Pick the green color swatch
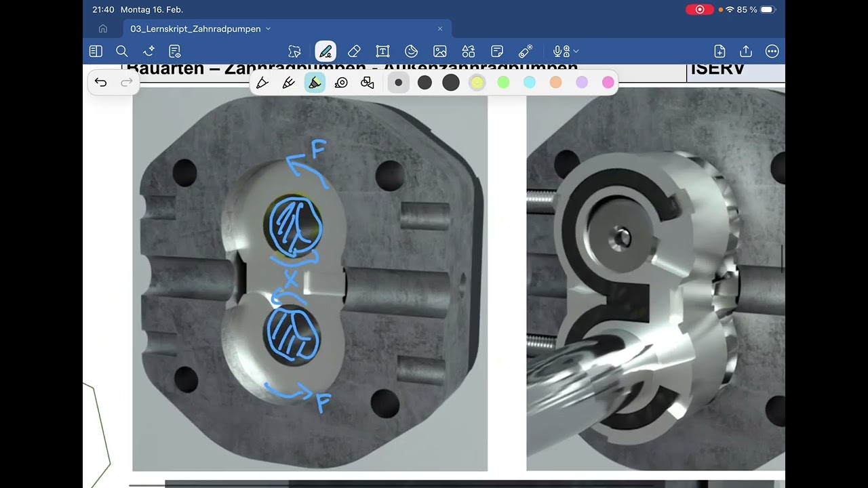This screenshot has width=868, height=488. (503, 82)
